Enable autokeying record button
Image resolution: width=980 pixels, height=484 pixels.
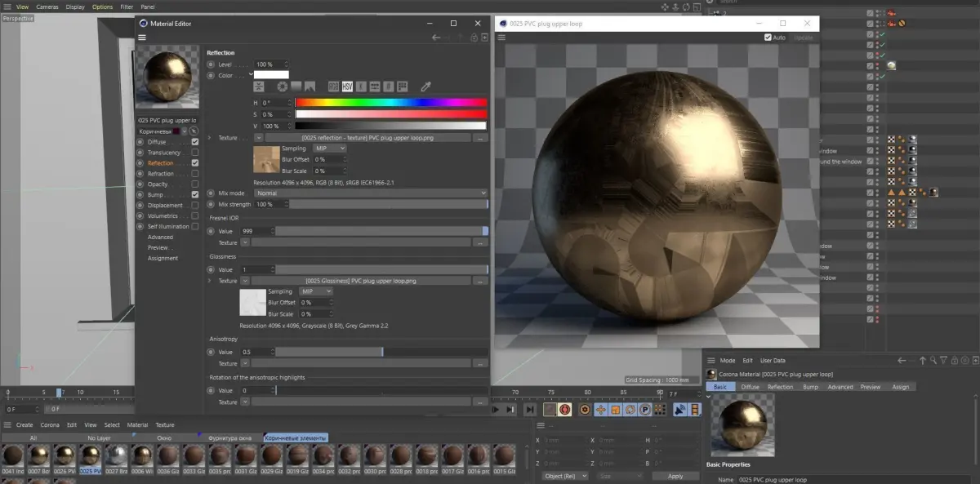click(x=565, y=409)
